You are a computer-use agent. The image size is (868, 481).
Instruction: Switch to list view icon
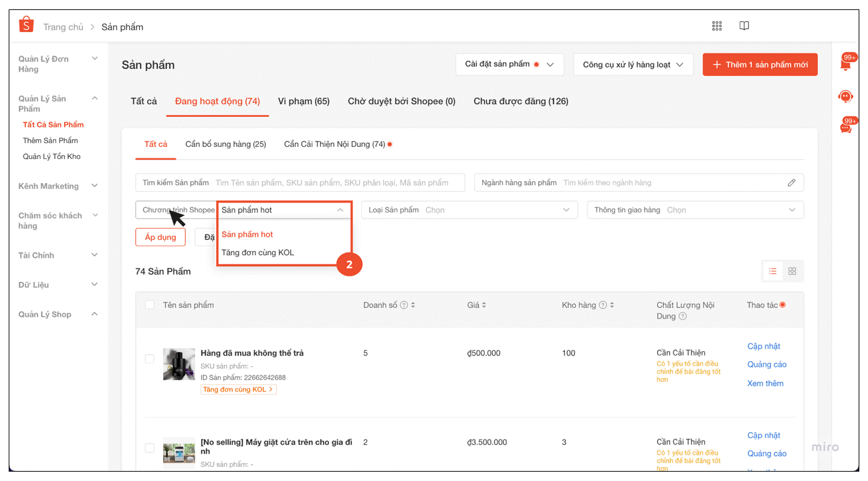(773, 271)
